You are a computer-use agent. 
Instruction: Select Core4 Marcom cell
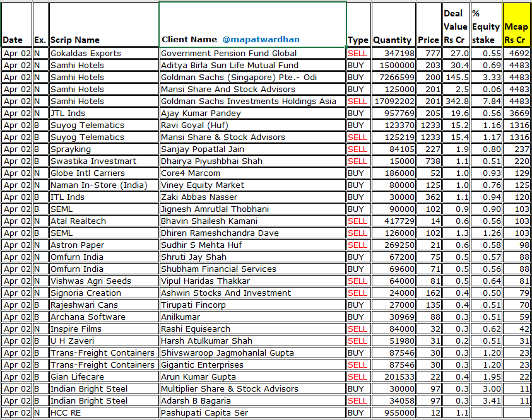coord(252,173)
